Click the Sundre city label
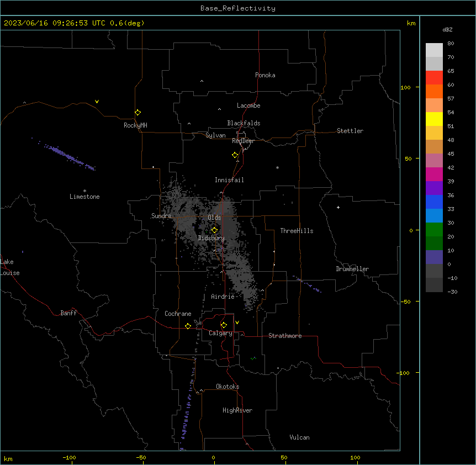The image size is (476, 465). pyautogui.click(x=161, y=216)
